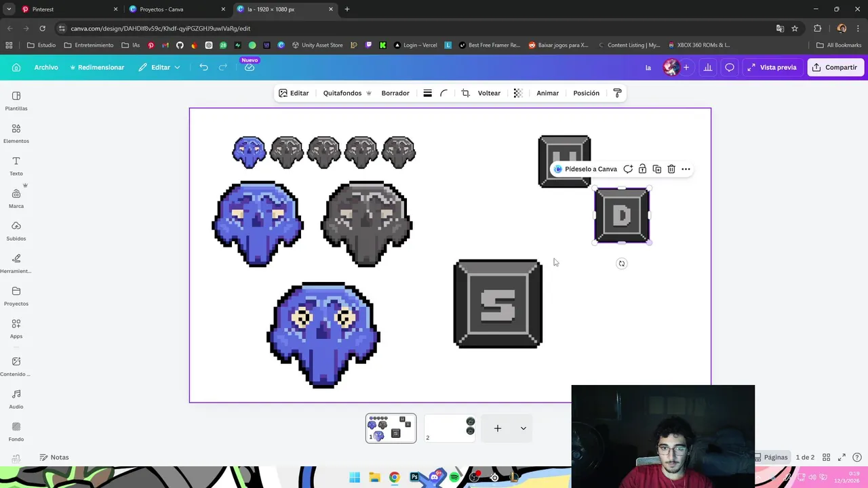Screen dimensions: 868x488
Task: Open the Plantillas panel
Action: pyautogui.click(x=16, y=100)
